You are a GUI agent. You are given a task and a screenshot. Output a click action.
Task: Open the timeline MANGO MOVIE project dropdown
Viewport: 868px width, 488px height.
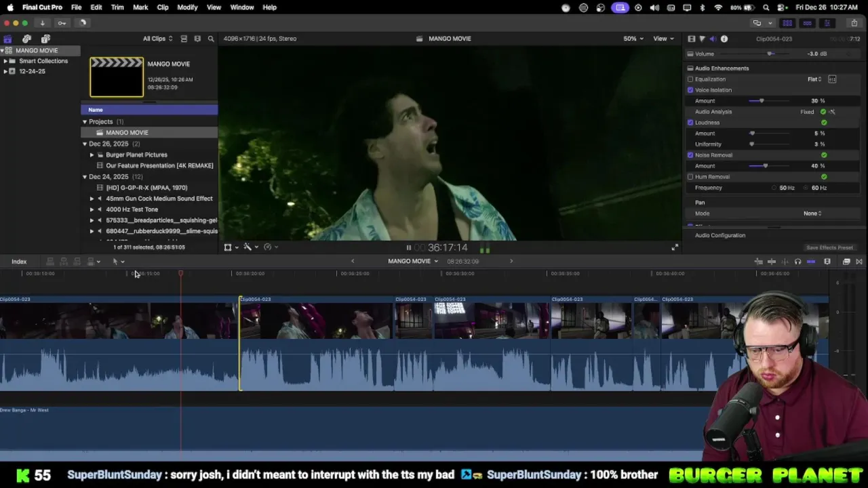[413, 262]
